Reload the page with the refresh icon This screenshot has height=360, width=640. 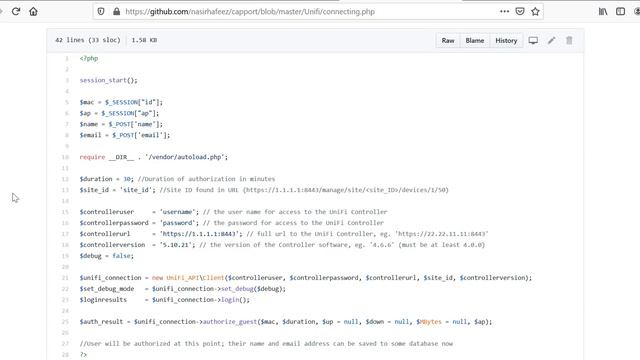coord(16,11)
